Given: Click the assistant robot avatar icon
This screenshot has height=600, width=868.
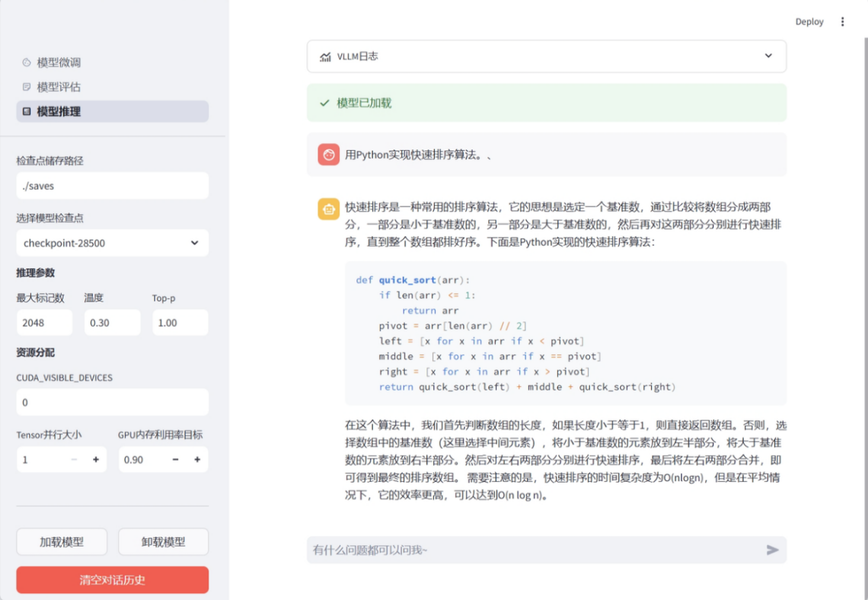Looking at the screenshot, I should click(329, 209).
